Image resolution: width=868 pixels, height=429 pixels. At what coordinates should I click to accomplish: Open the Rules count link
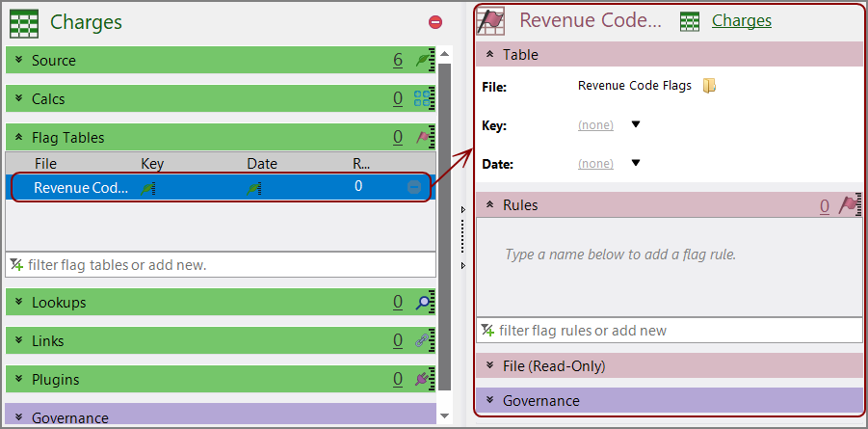[825, 206]
